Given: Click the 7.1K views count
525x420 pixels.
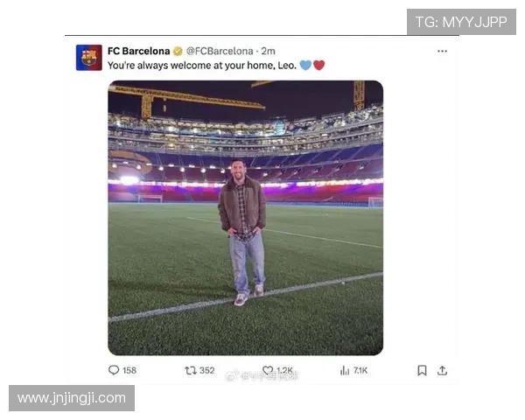Looking at the screenshot, I should (360, 370).
